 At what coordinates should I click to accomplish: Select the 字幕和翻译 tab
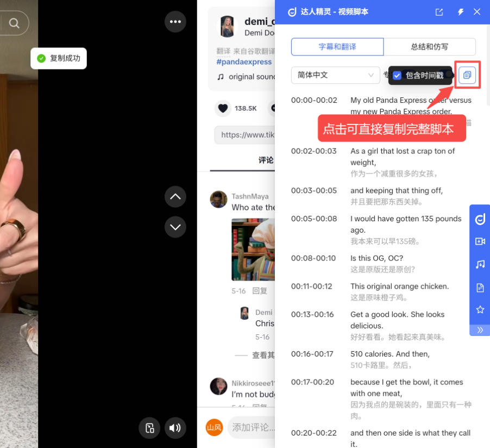337,47
